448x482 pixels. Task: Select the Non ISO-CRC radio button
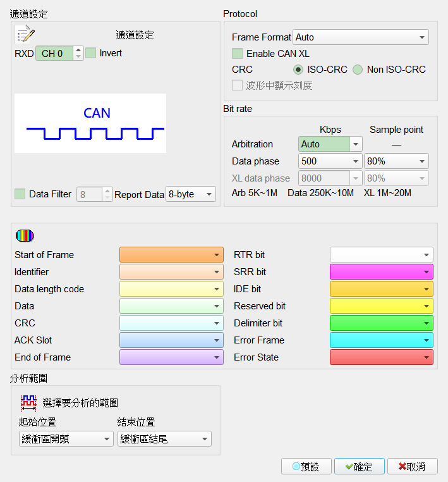pyautogui.click(x=358, y=70)
